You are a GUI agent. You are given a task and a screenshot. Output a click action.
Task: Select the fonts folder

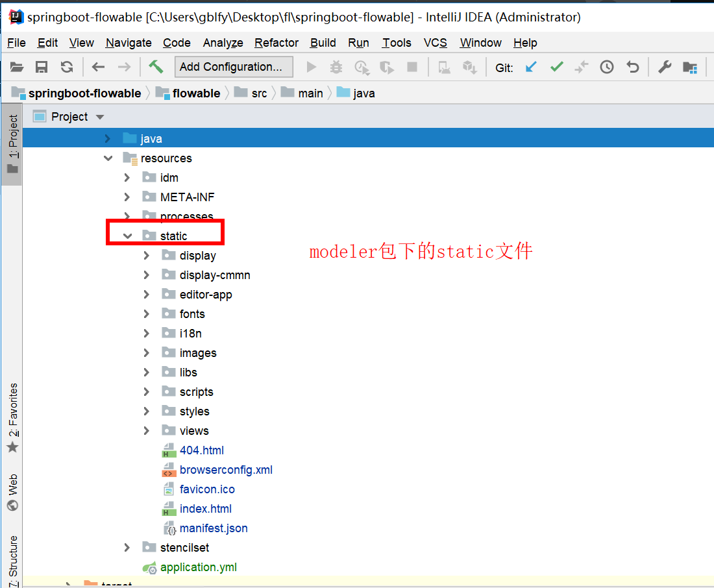tap(191, 314)
